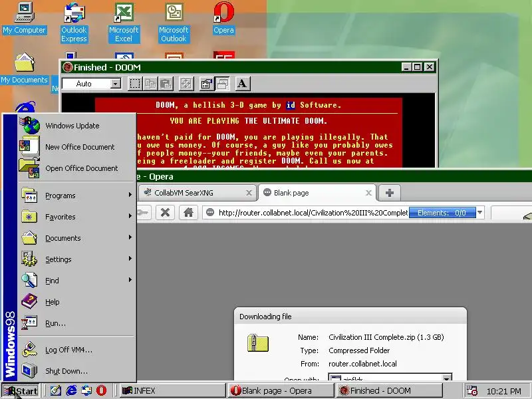Switch to Blank page - Opera taskbar button
Viewport: 532px width, 399px height.
coord(281,391)
